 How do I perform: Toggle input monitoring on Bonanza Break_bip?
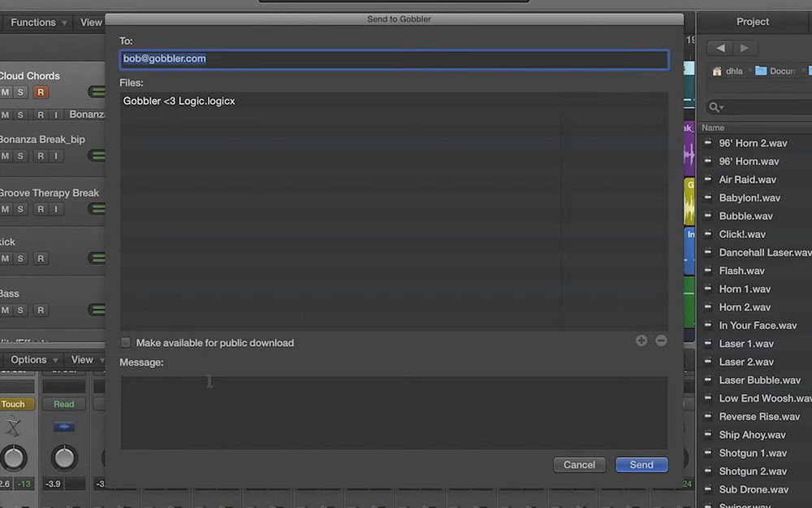click(x=56, y=155)
